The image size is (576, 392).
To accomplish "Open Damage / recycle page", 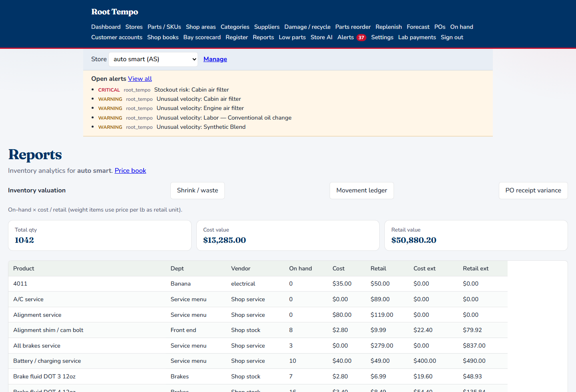I will [308, 27].
